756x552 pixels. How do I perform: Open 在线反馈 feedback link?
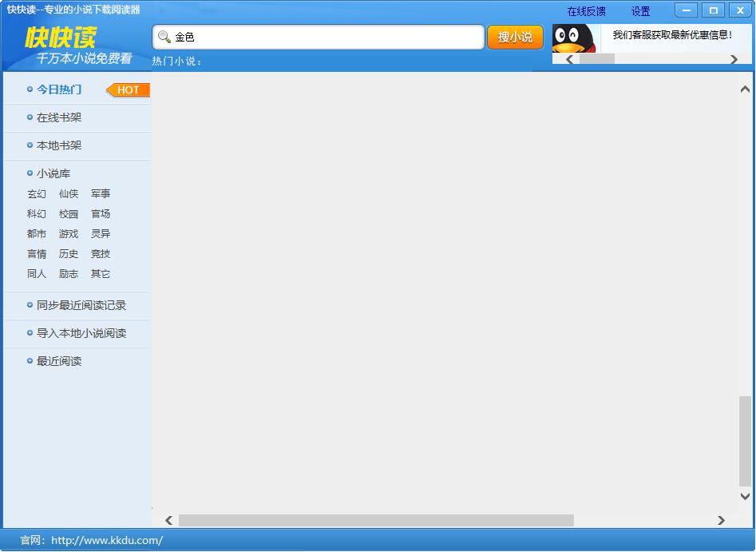click(586, 11)
